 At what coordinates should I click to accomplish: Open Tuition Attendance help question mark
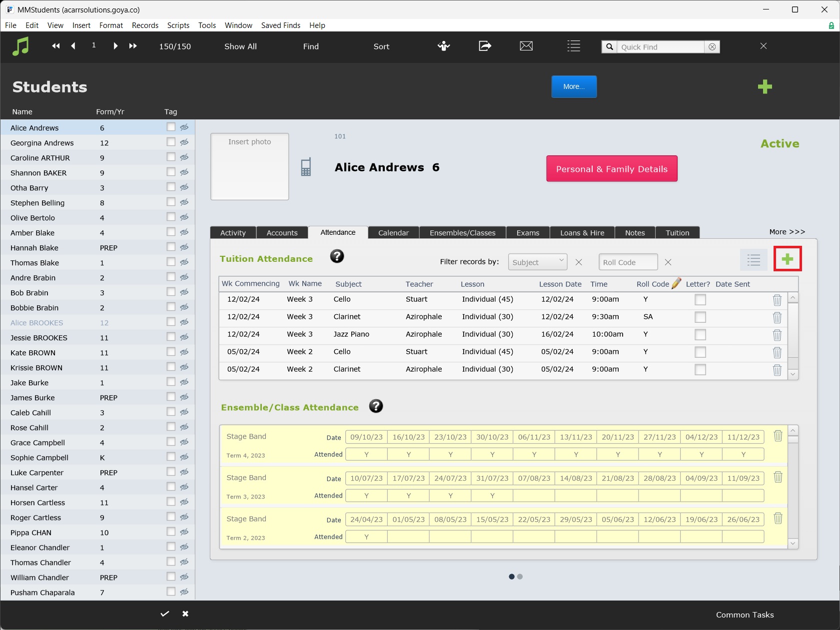(337, 256)
